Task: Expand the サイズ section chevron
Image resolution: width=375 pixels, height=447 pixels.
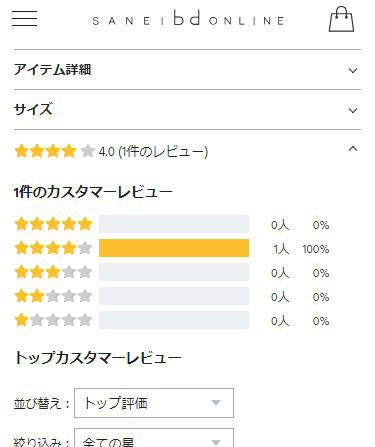Action: [353, 110]
